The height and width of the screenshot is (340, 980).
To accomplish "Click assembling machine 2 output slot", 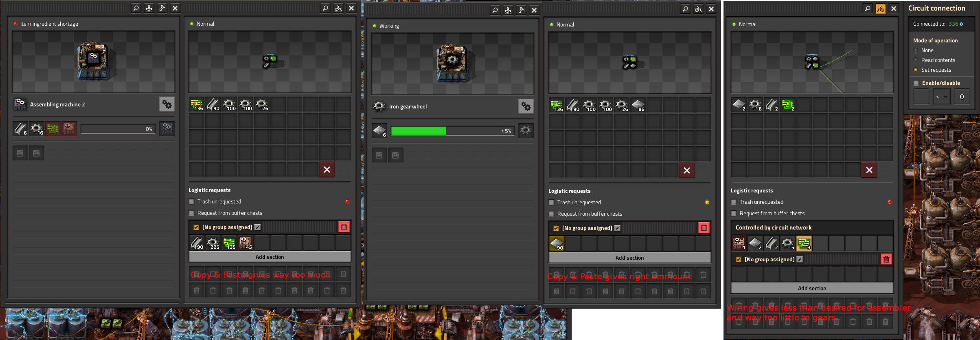I will pos(167,129).
